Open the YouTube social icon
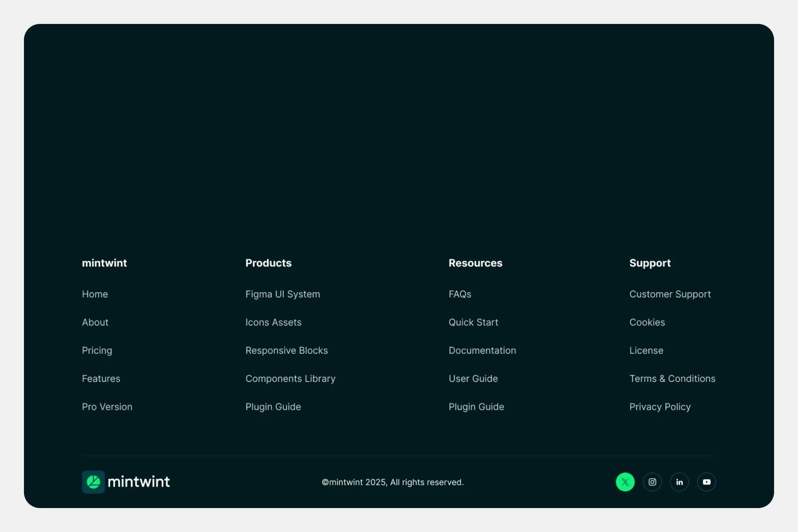Viewport: 798px width, 532px height. pyautogui.click(x=706, y=482)
